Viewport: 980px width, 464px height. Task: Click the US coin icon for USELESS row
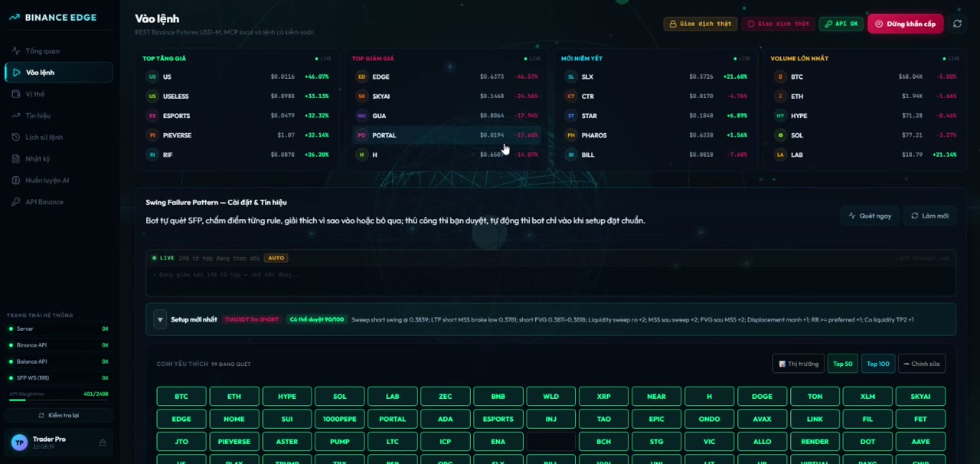click(x=152, y=96)
